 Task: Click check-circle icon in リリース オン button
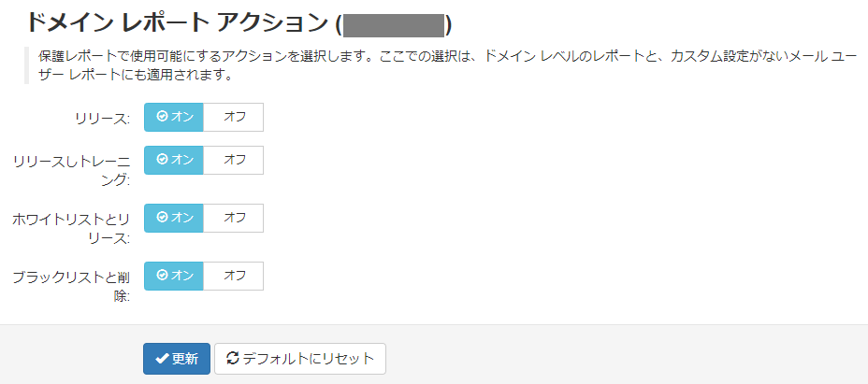tap(162, 116)
